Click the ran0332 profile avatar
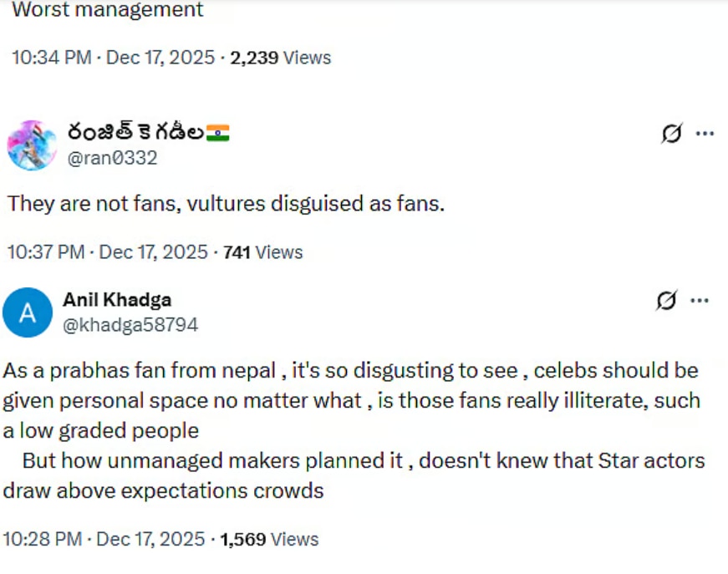The height and width of the screenshot is (574, 728). (x=31, y=145)
